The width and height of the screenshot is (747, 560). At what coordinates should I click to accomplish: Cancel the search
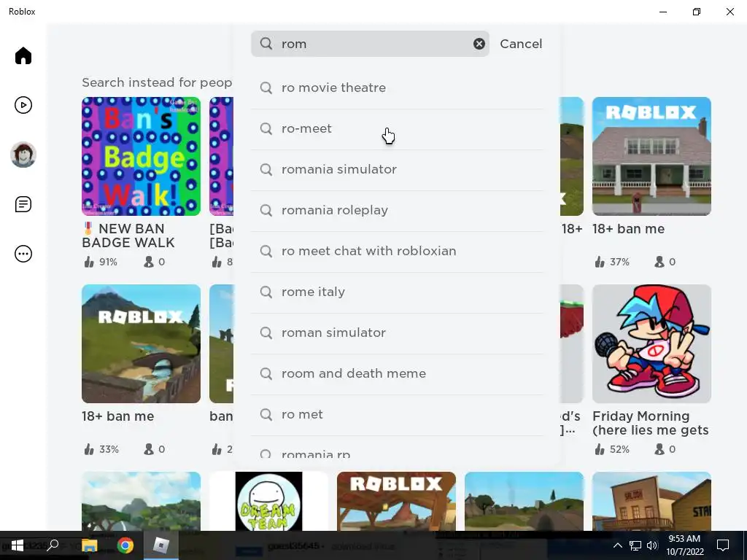tap(521, 44)
